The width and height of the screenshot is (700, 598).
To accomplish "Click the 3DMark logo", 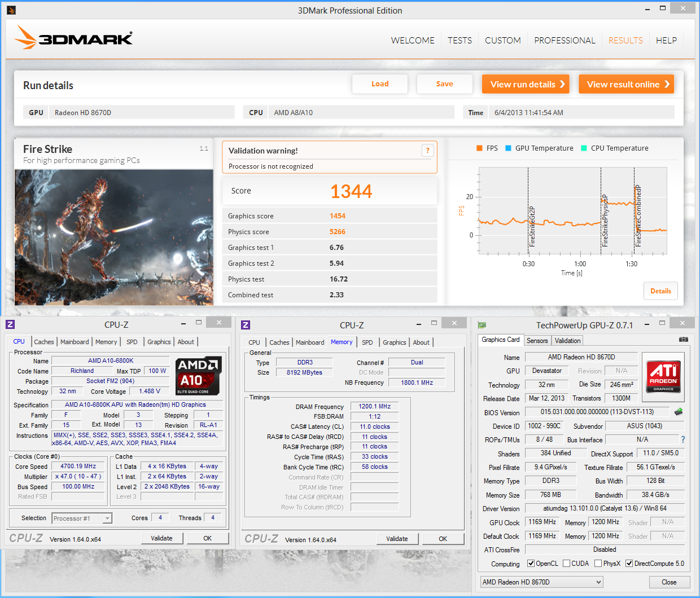I will [x=73, y=37].
